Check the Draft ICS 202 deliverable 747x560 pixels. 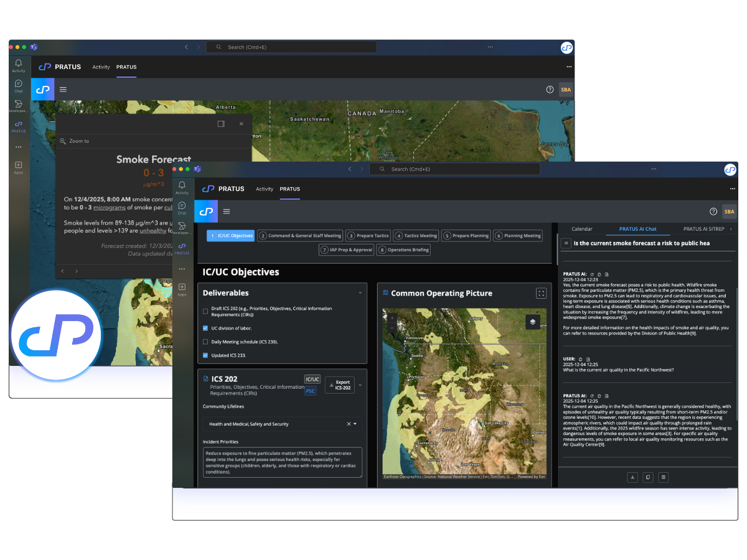[x=206, y=311]
